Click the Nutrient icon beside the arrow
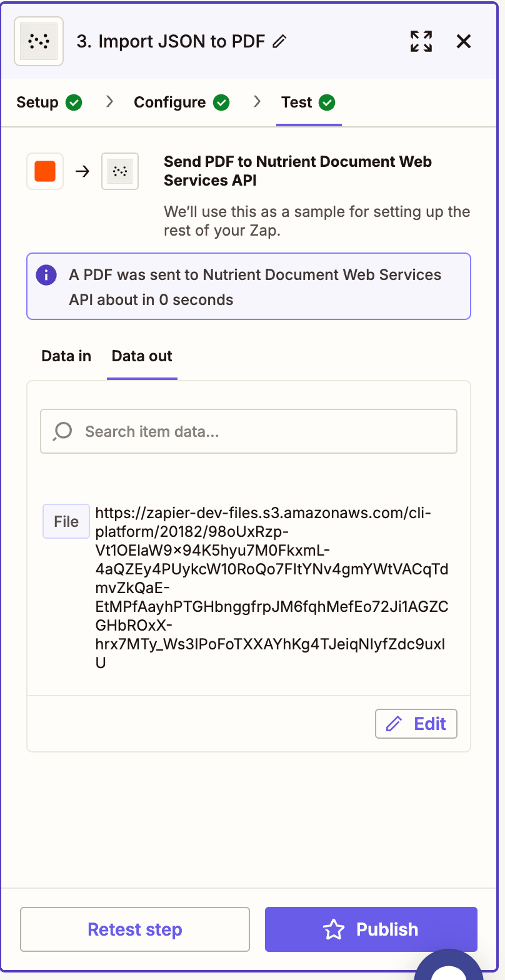The image size is (505, 980). point(119,171)
